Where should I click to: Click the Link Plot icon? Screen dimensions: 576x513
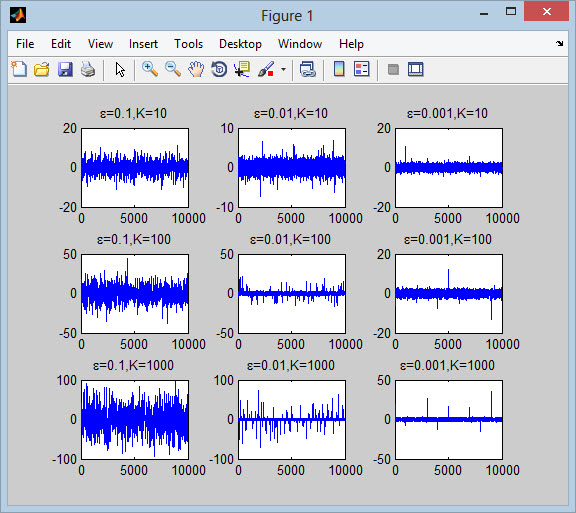(308, 69)
